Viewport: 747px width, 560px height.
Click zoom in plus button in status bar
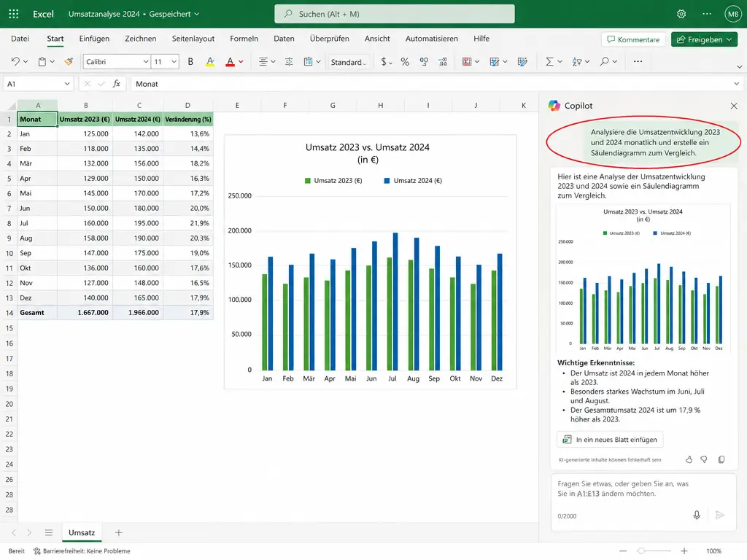point(684,551)
